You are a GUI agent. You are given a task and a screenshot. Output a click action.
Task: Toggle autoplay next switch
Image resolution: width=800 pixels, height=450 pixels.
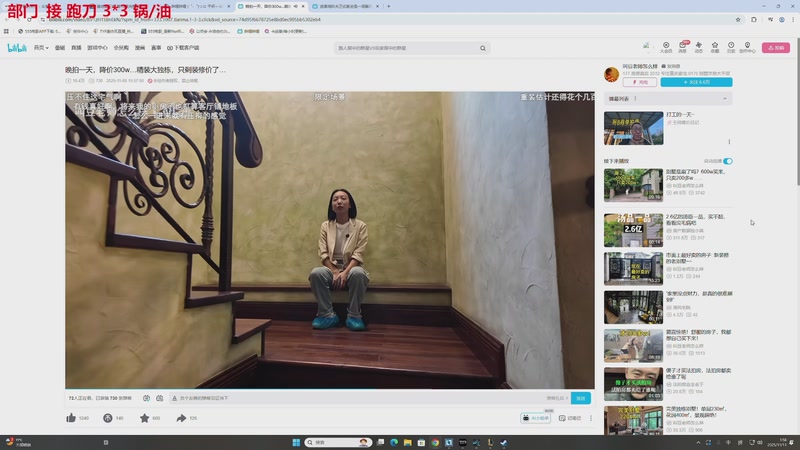point(728,161)
